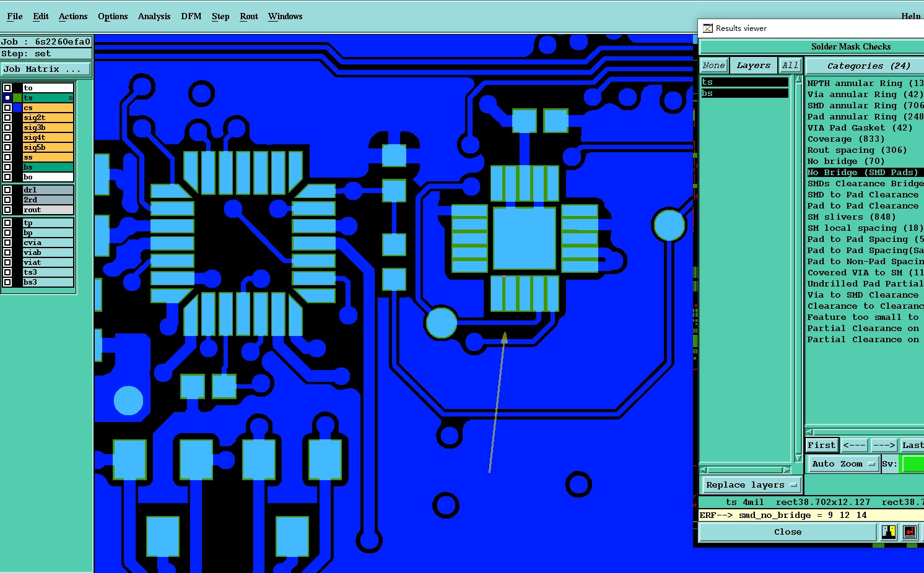Click the Layers button in Results viewer
Screen dimensions: 924x573
pyautogui.click(x=754, y=66)
